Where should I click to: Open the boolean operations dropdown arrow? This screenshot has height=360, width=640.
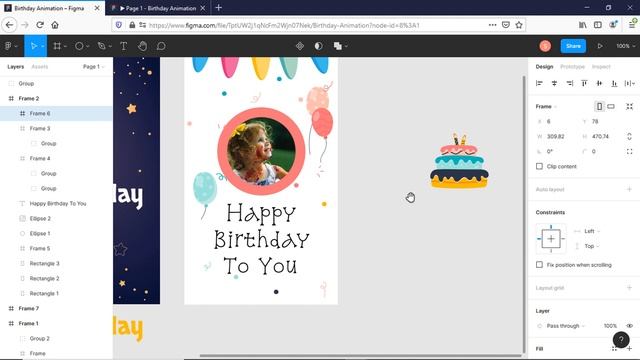coord(346,47)
